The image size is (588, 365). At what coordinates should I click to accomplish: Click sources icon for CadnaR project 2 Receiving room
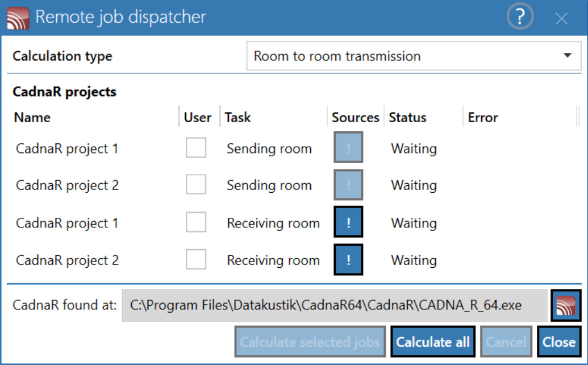[348, 260]
